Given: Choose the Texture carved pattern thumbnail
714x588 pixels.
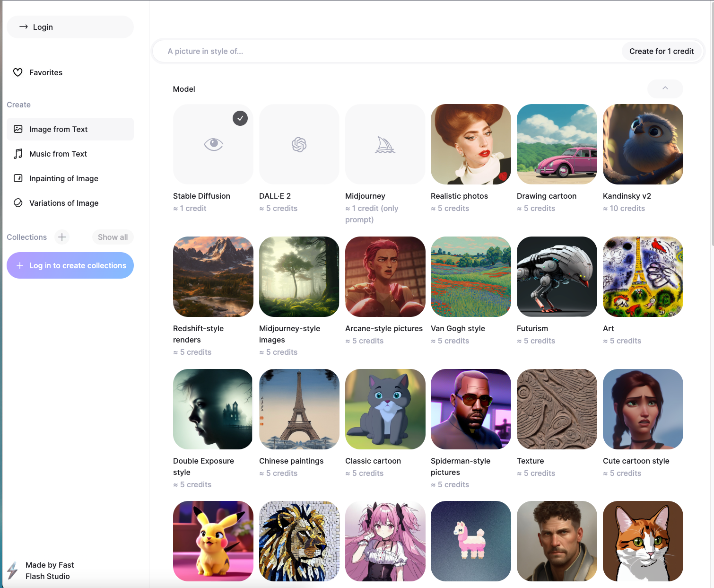Looking at the screenshot, I should (557, 409).
